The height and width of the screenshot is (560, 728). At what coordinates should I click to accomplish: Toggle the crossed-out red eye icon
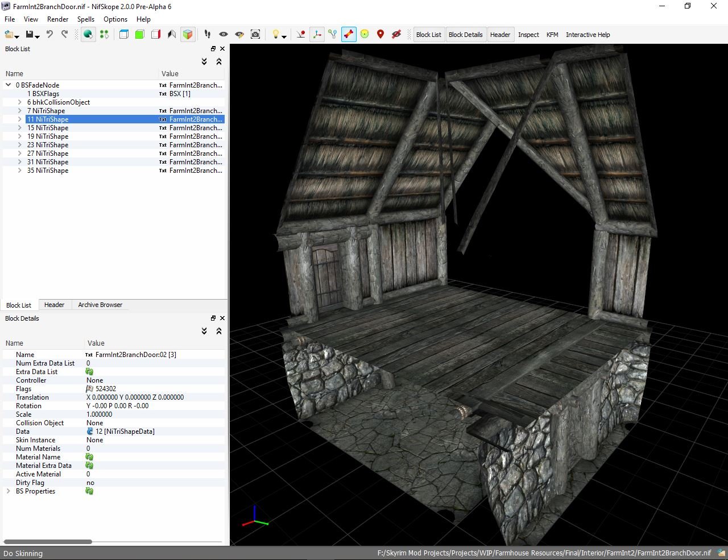396,35
